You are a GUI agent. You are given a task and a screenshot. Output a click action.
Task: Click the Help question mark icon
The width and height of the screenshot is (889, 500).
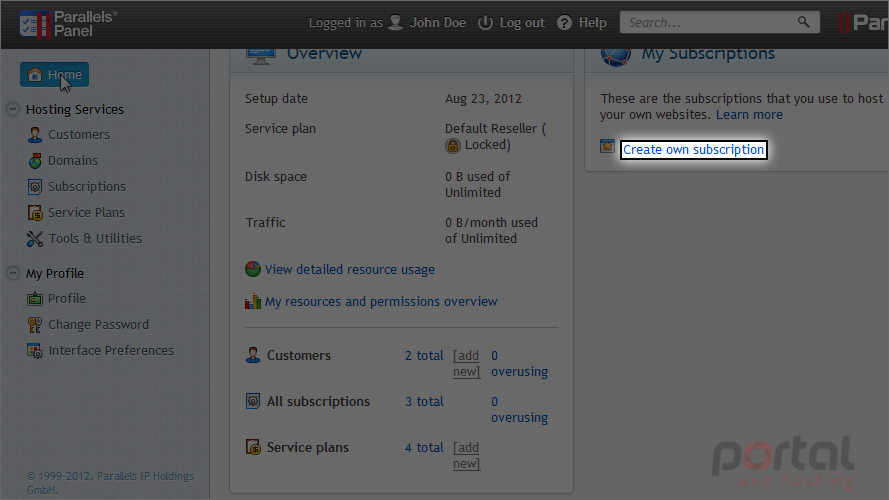(x=564, y=23)
